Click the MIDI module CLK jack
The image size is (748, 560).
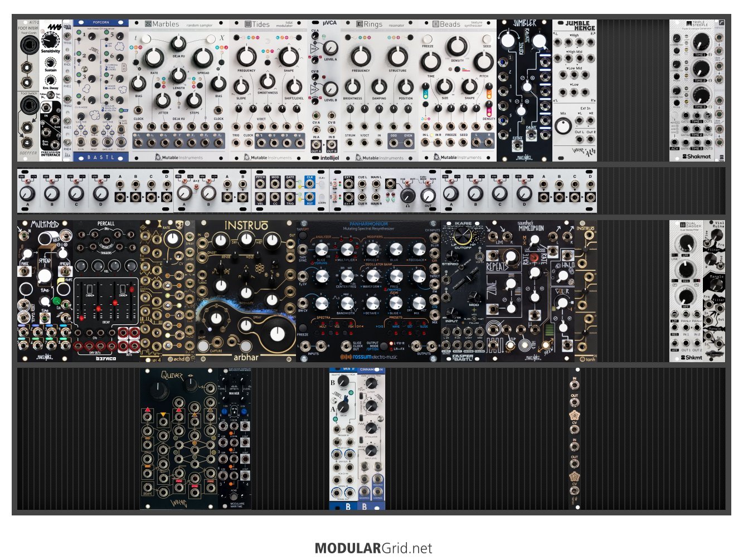309,184
